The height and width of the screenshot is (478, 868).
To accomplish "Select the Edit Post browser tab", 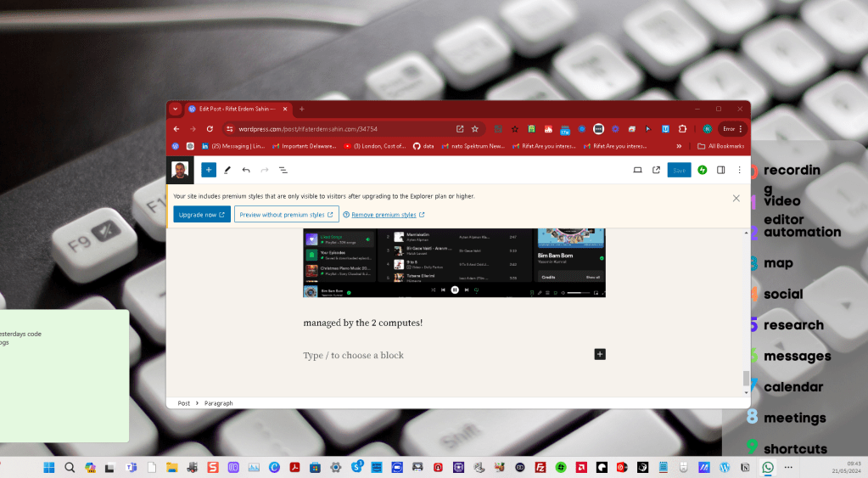I will pyautogui.click(x=237, y=110).
